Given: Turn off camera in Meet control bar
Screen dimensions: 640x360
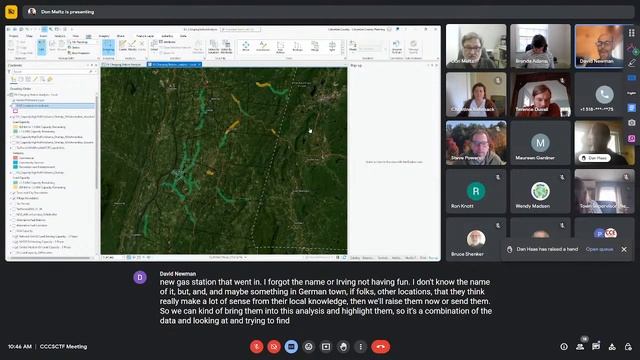Looking at the screenshot, I should 274,347.
